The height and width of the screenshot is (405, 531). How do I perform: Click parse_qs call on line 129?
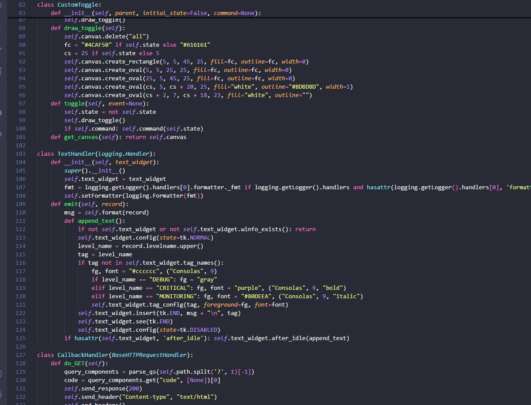click(x=191, y=372)
